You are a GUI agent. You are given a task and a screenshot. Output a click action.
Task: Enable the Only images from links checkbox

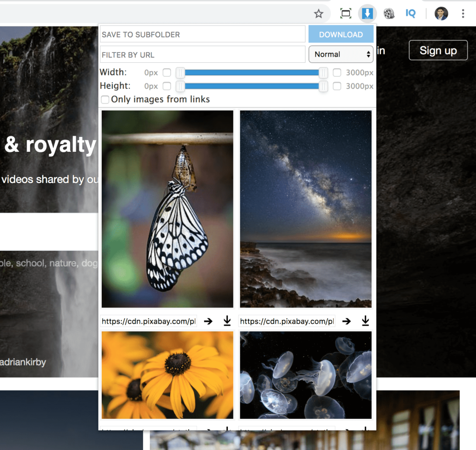tap(105, 99)
